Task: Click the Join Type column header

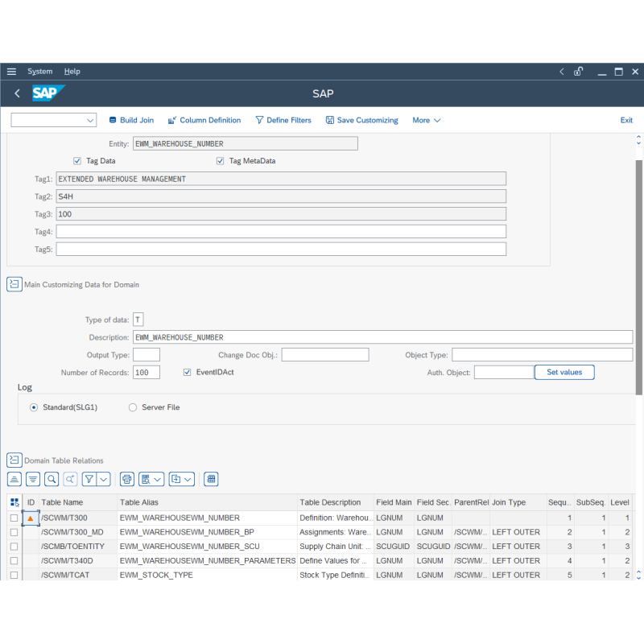Action: (x=518, y=502)
